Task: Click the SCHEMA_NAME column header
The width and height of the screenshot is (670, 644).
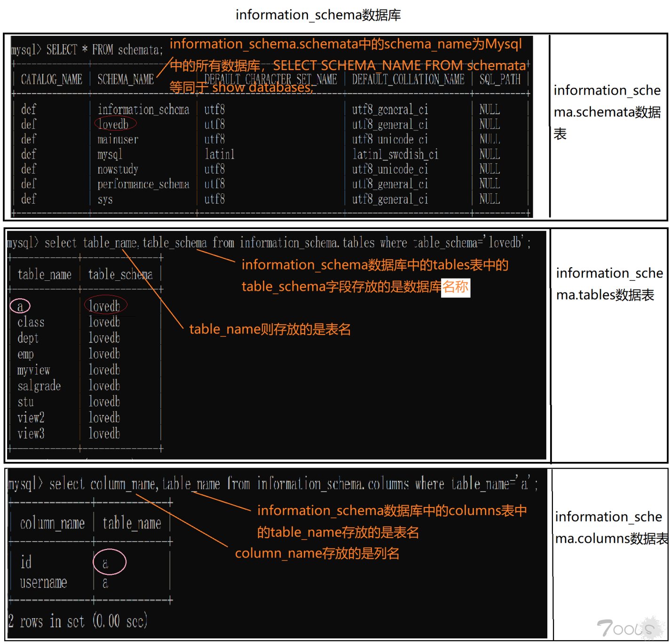Action: point(126,80)
